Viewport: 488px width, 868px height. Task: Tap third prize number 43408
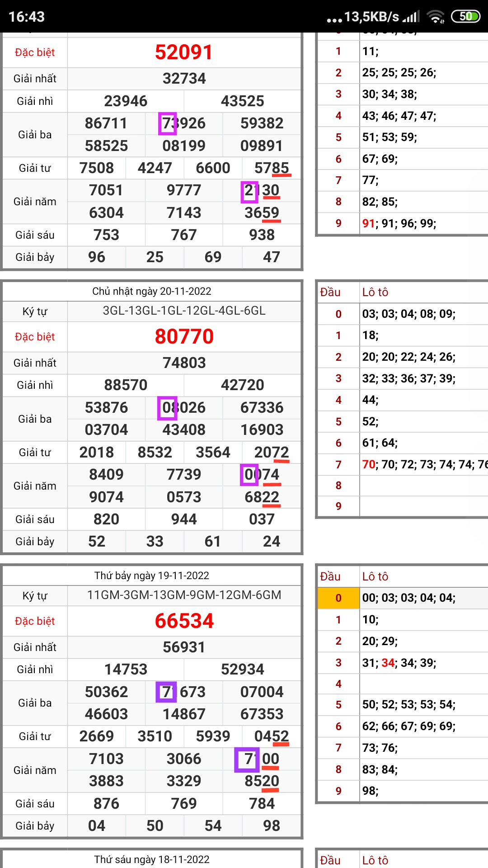pos(184,430)
